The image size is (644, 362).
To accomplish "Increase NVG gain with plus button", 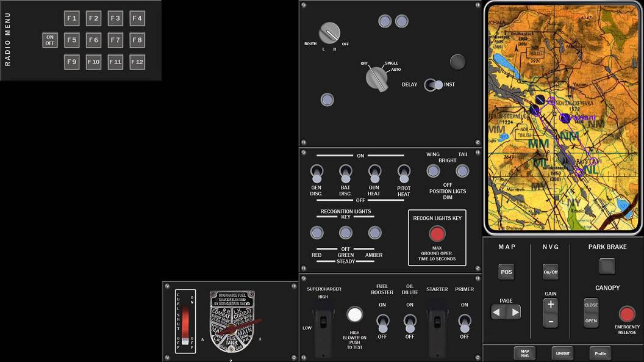I will 551,305.
